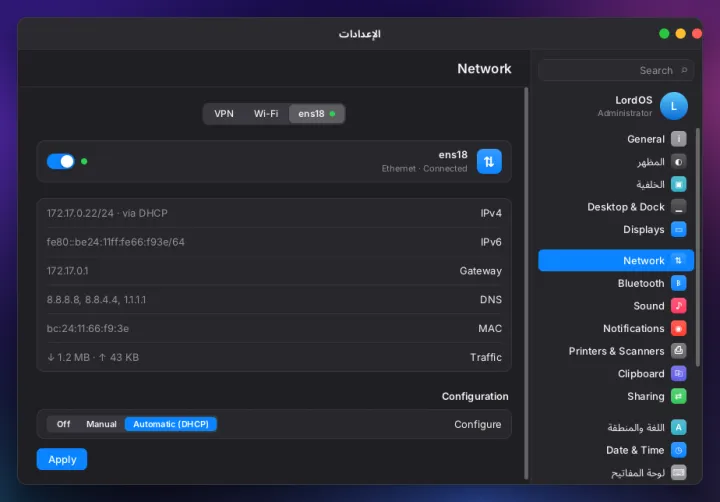Click the ens18 blue ethernet arrows icon

click(489, 162)
